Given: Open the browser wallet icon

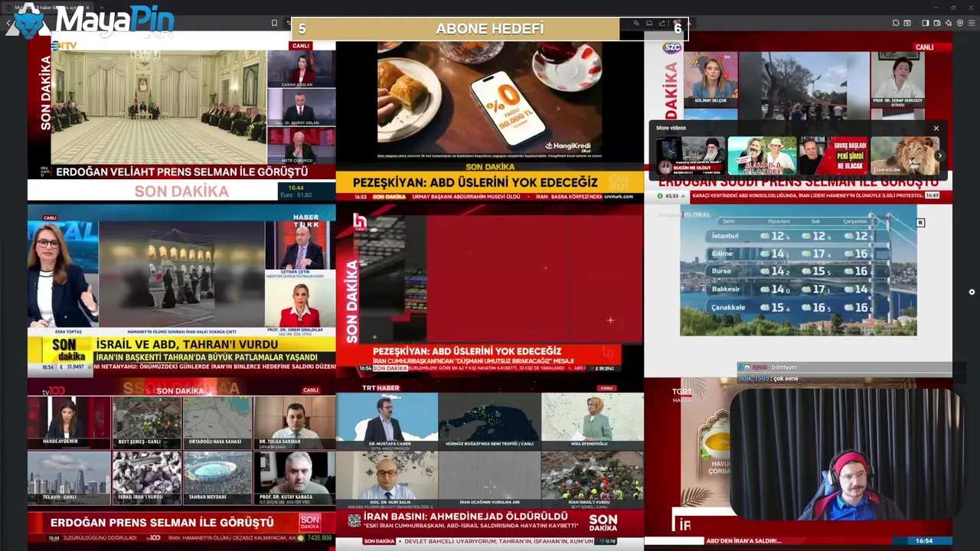Looking at the screenshot, I should pos(936,23).
